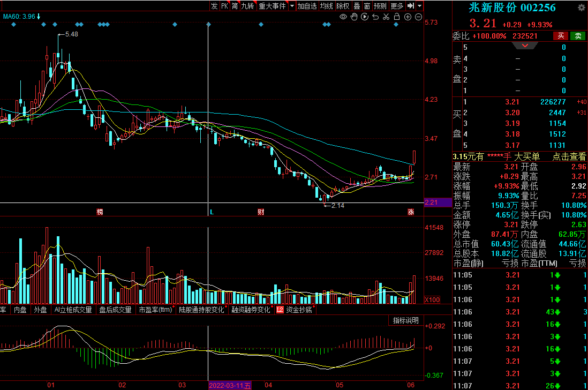Select the L2 资金抄底 tab

[295, 310]
